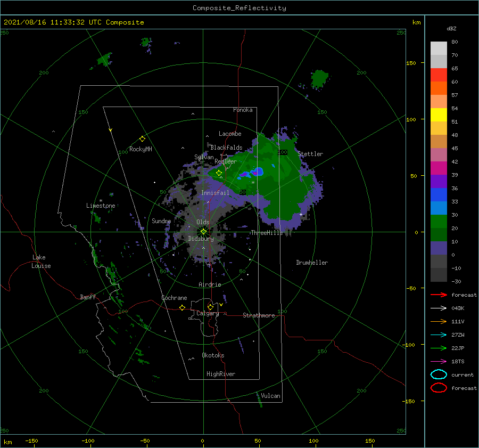Image resolution: width=479 pixels, height=448 pixels.
Task: Click the Airdrie label
Action: point(210,284)
